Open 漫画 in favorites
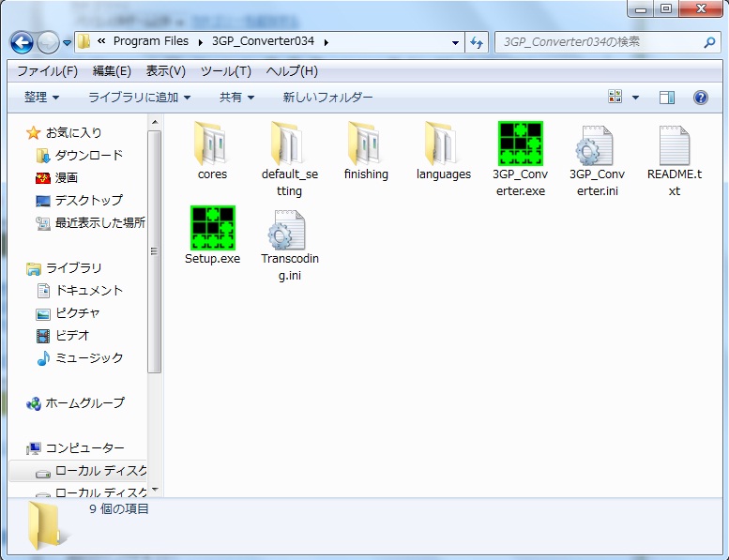This screenshot has width=729, height=560. tap(56, 177)
